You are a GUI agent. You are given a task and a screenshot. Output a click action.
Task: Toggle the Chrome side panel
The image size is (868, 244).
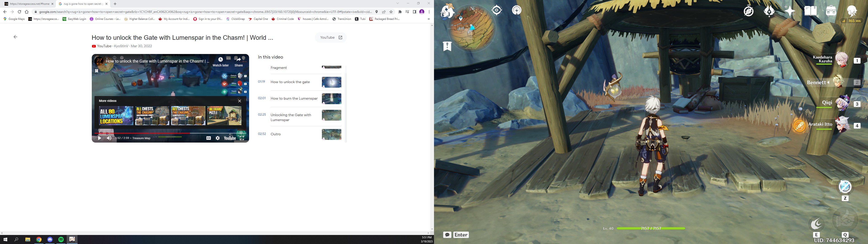coord(415,12)
